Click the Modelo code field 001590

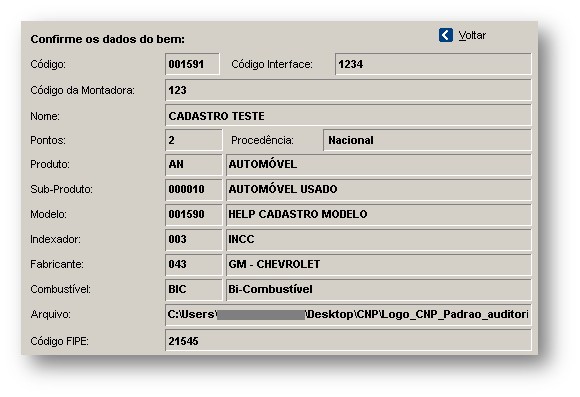(x=194, y=215)
